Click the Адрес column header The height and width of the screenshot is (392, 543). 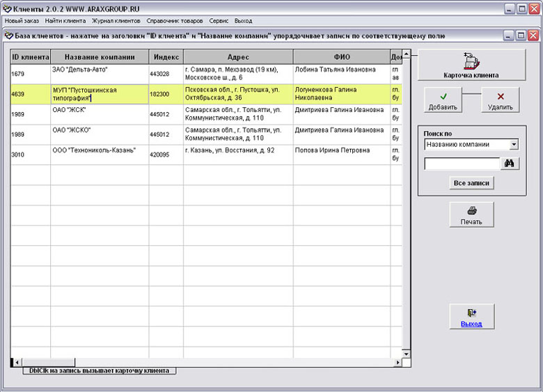(238, 57)
